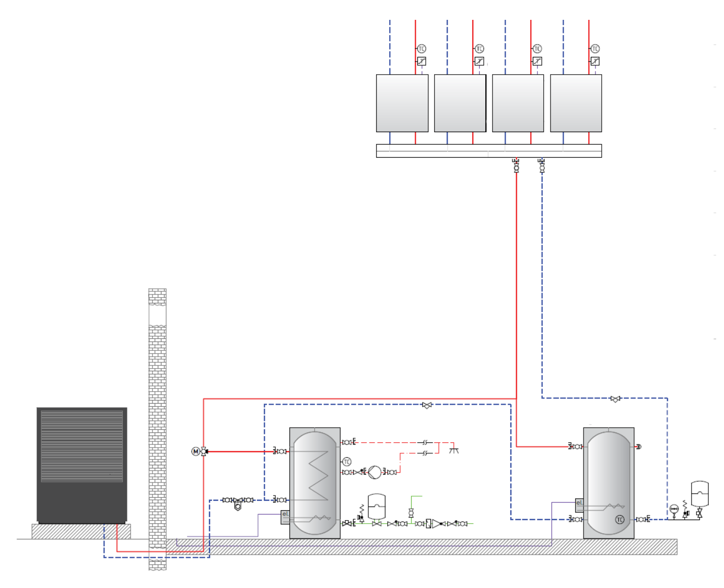Select the valve on upper-left blue dashed return line
Image resolution: width=724 pixels, height=588 pixels.
427,405
